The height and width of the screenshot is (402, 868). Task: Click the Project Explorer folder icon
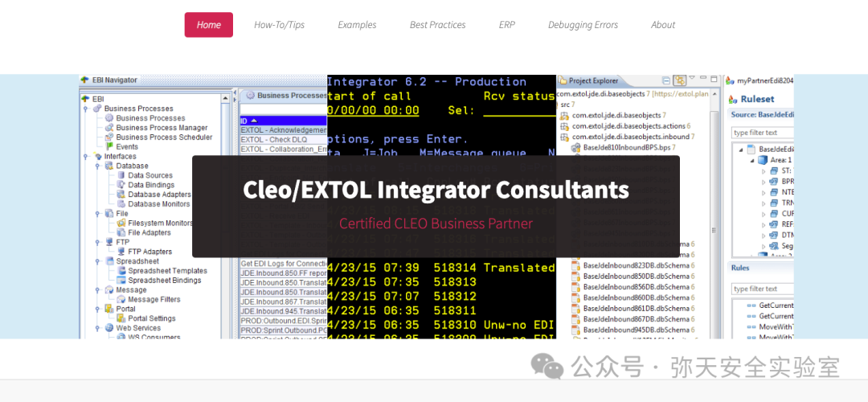[x=562, y=80]
